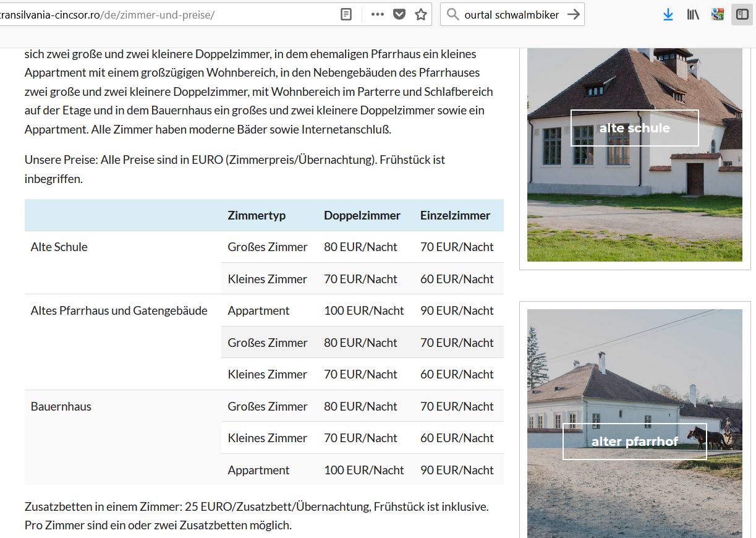Open the Downloads panel arrow icon
The image size is (756, 538).
click(668, 14)
